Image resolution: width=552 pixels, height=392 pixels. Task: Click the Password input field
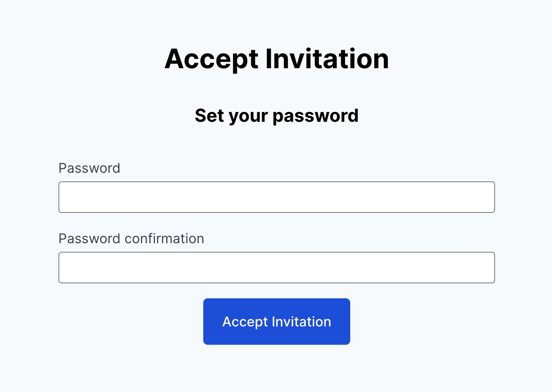[276, 197]
